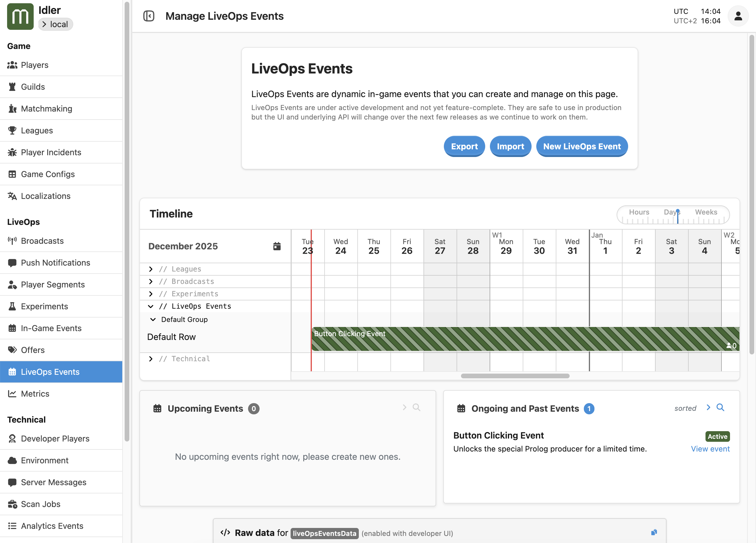Click the New LiveOps Event button
The height and width of the screenshot is (543, 756).
[x=582, y=147]
